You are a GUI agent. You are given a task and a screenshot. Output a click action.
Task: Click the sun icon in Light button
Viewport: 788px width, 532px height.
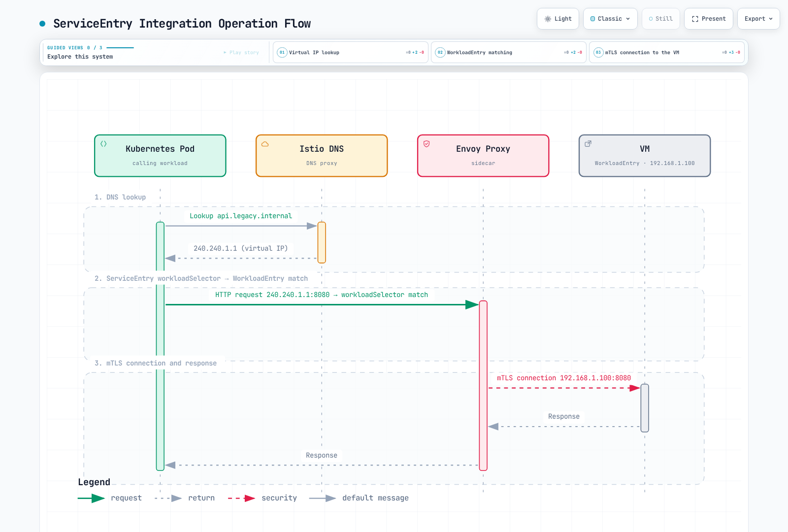coord(548,19)
